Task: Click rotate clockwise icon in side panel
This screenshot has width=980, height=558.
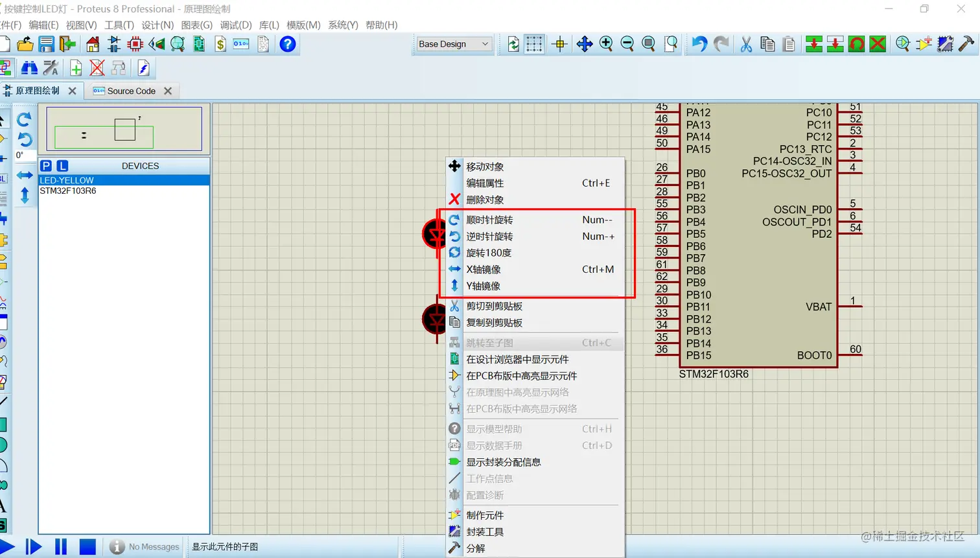Action: [24, 119]
